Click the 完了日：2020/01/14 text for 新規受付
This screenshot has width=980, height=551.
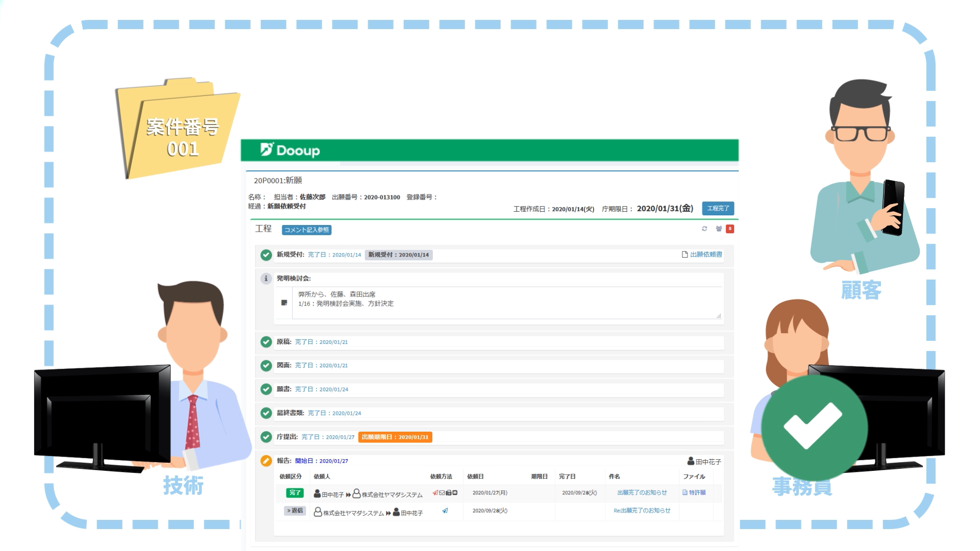tap(334, 255)
